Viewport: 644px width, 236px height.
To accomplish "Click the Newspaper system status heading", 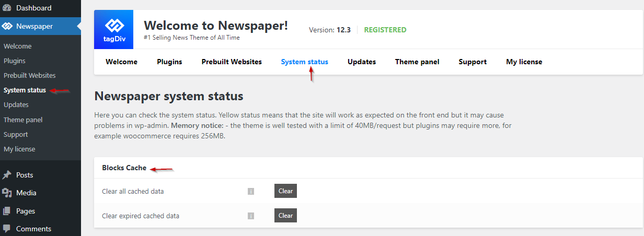I will click(169, 97).
